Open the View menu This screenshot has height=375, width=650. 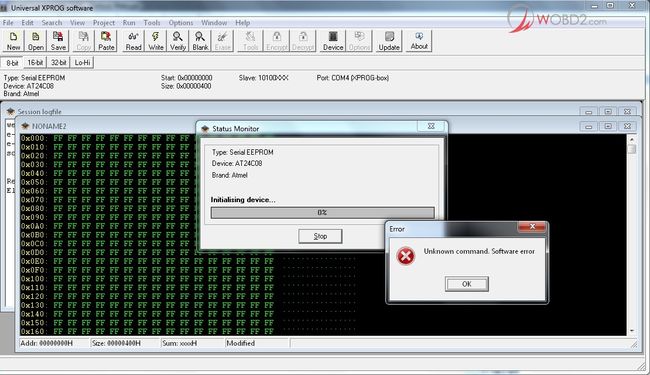[78, 23]
